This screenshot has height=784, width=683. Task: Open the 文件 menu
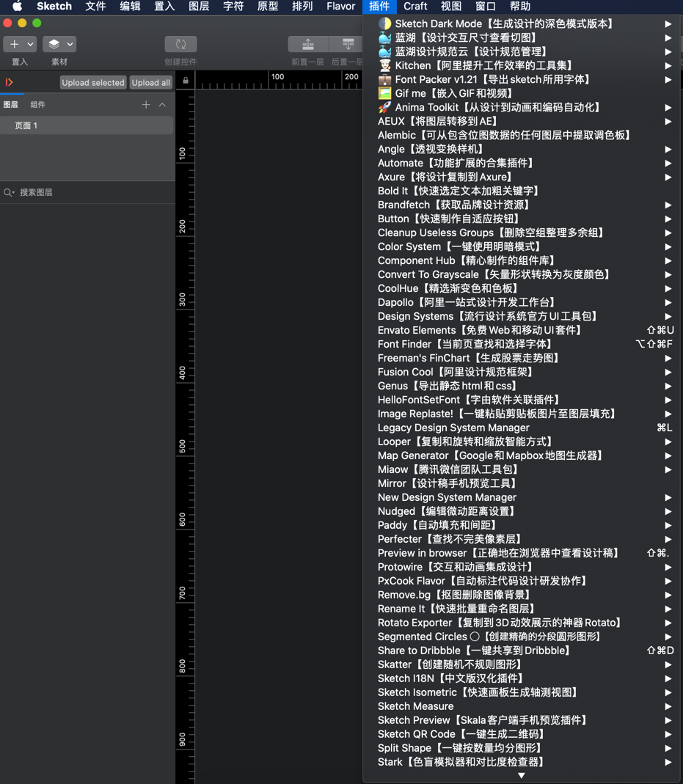tap(95, 7)
